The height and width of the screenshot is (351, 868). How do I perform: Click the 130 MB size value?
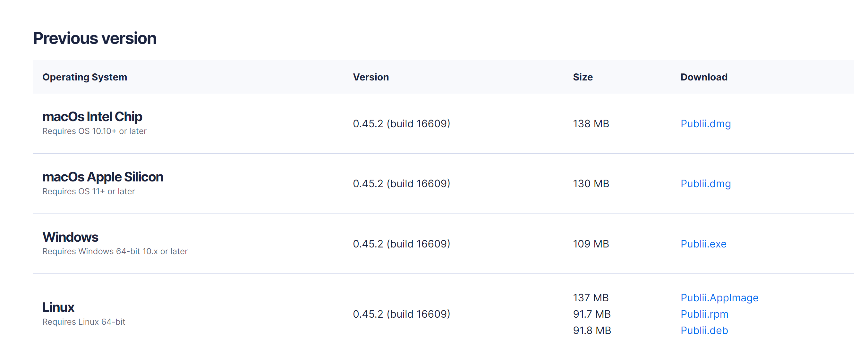[591, 184]
